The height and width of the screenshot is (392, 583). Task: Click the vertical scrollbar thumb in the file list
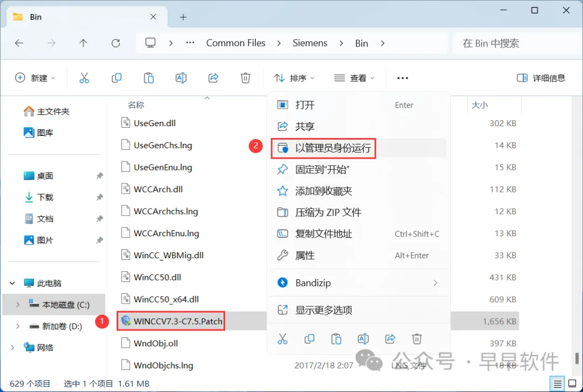(x=577, y=358)
